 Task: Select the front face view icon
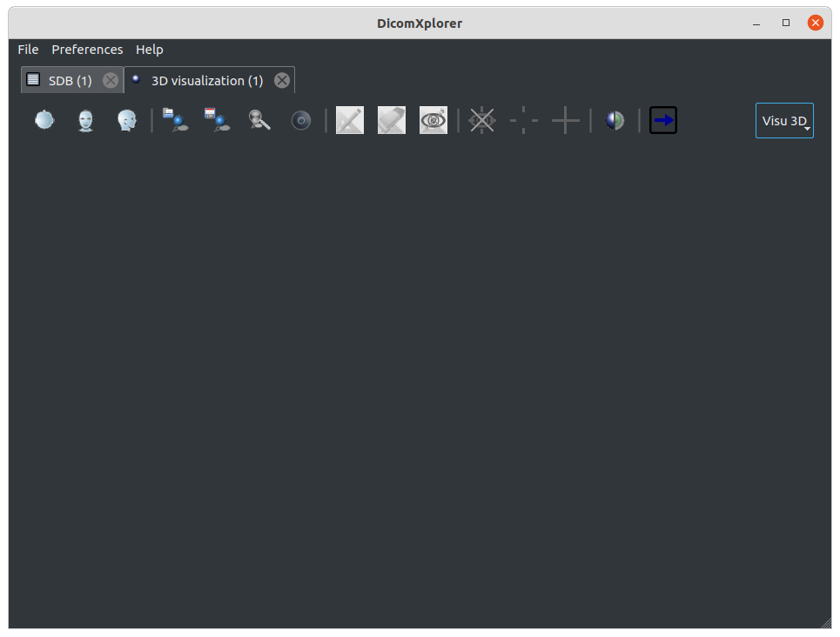pyautogui.click(x=85, y=120)
